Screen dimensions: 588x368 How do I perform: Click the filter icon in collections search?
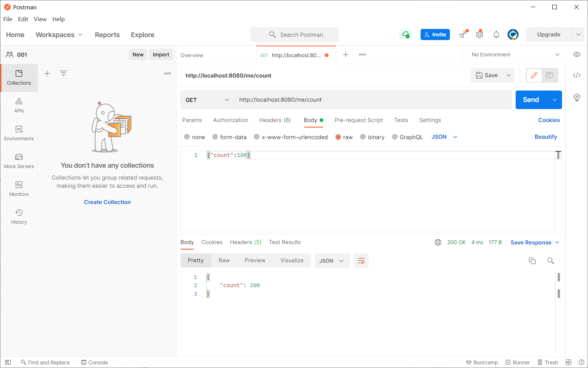point(63,73)
